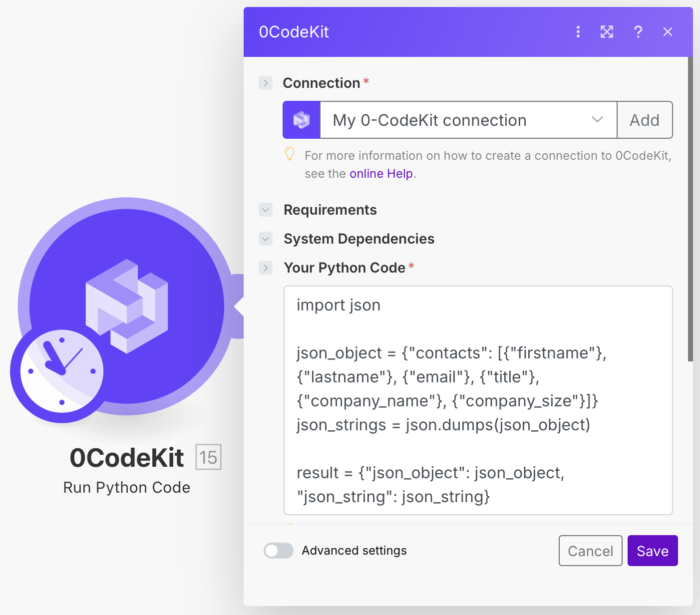The height and width of the screenshot is (615, 700).
Task: Click inside the Python code text area
Action: coord(478,400)
